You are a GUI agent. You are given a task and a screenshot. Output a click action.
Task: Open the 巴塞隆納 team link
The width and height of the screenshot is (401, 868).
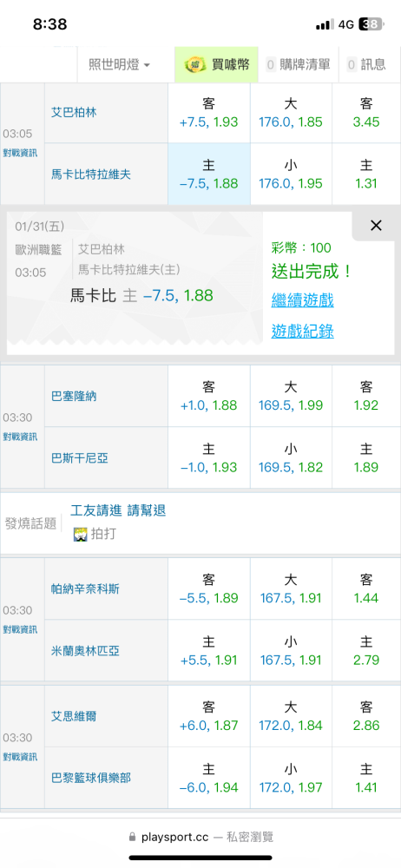(x=74, y=397)
